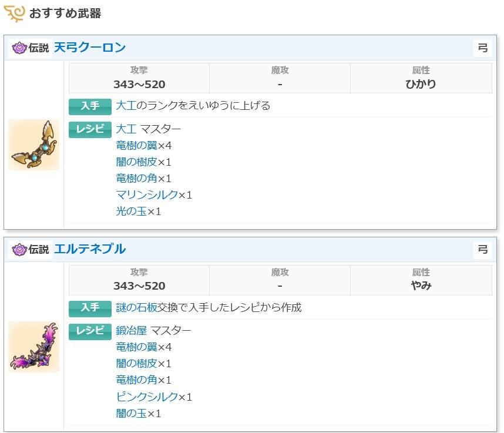Click the legendary rarity icon beside エルテネブル
504x433 pixels.
pos(19,250)
